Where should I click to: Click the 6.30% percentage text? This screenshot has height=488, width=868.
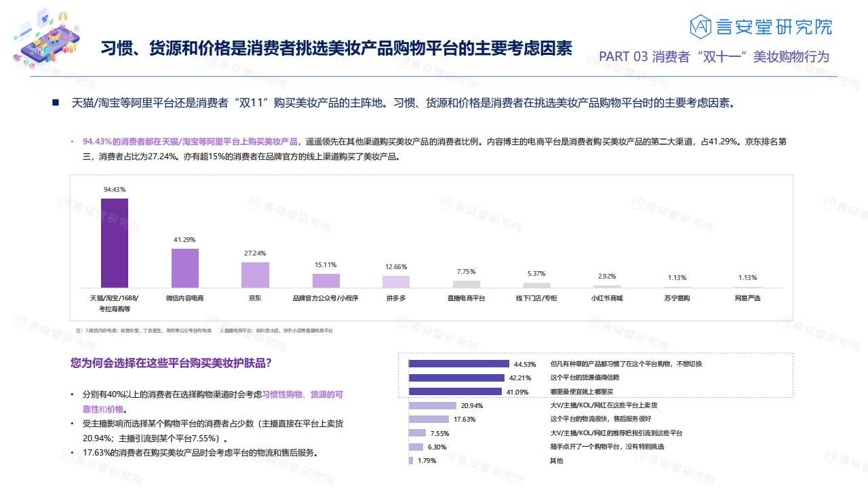[x=437, y=447]
